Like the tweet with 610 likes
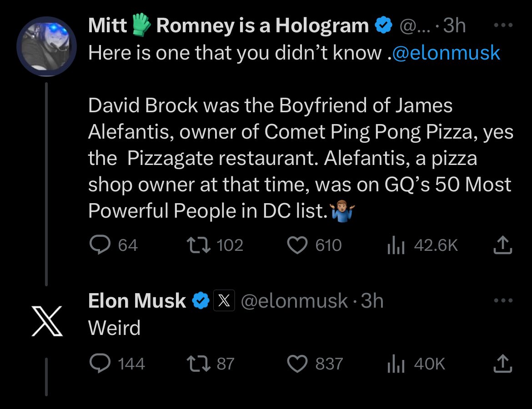532x409 pixels. tap(298, 245)
